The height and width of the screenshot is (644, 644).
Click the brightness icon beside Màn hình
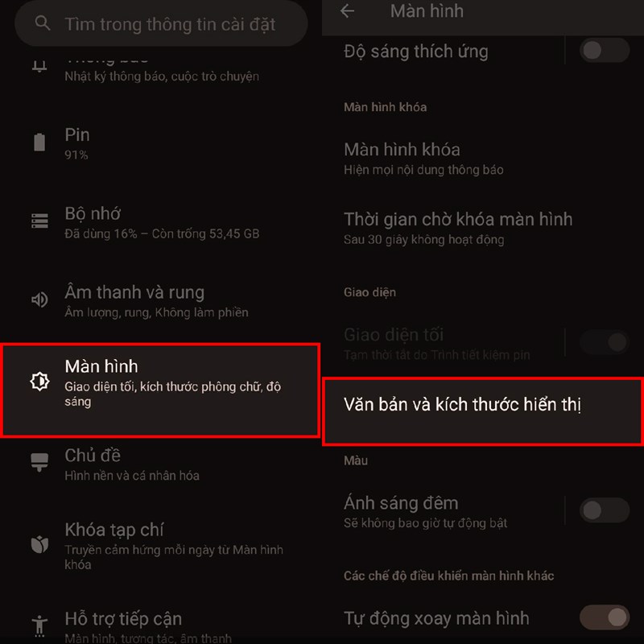pyautogui.click(x=39, y=381)
